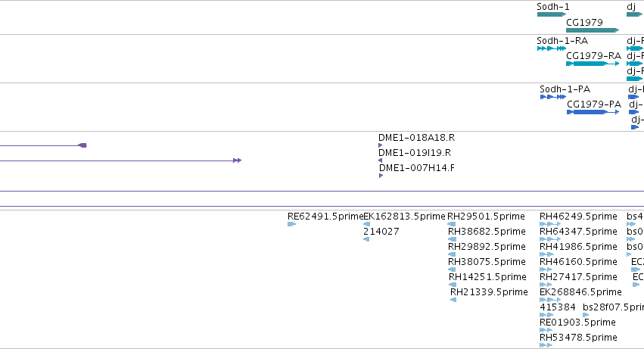Screen dimensions: 644x349
Task: Select the DME1-007H14.F arrowhead marker
Action: [381, 176]
